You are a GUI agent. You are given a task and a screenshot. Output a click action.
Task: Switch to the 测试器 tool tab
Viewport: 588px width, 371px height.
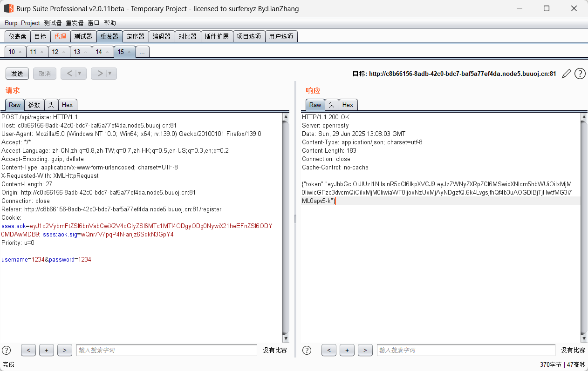(83, 36)
